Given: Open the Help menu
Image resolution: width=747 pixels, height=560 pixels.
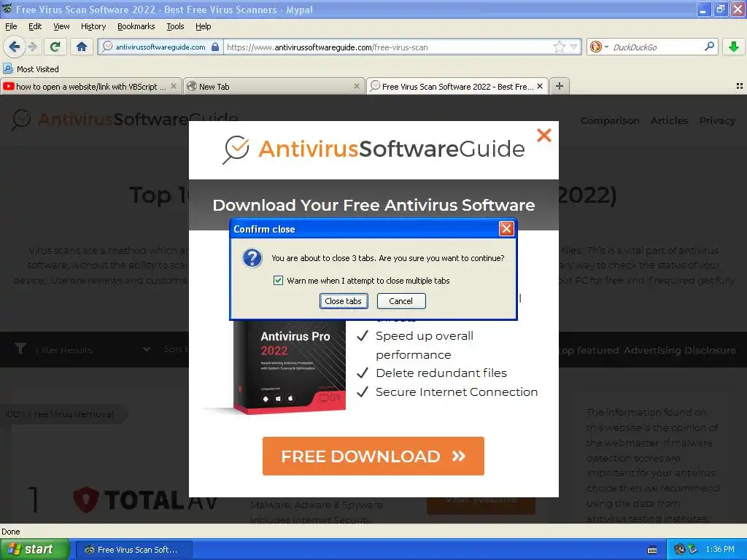Looking at the screenshot, I should click(203, 26).
